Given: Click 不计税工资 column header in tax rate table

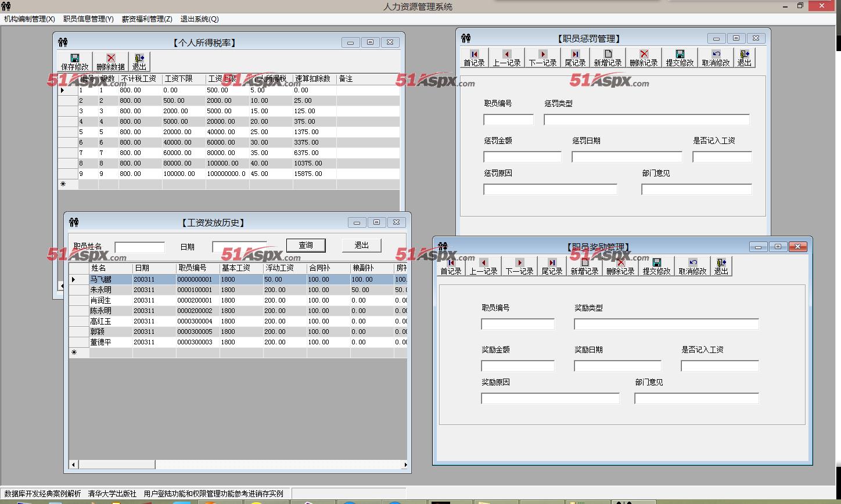Looking at the screenshot, I should pyautogui.click(x=141, y=79).
